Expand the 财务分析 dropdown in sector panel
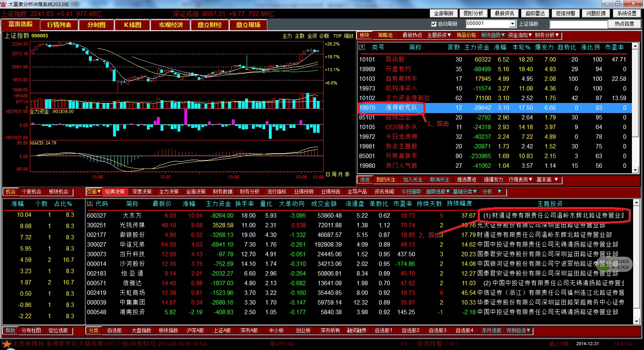This screenshot has height=350, width=644. 547,35
